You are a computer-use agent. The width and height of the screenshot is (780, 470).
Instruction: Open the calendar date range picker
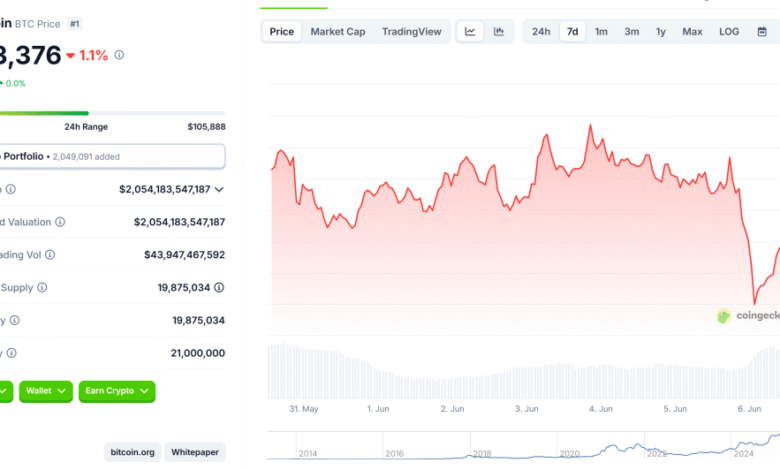762,32
